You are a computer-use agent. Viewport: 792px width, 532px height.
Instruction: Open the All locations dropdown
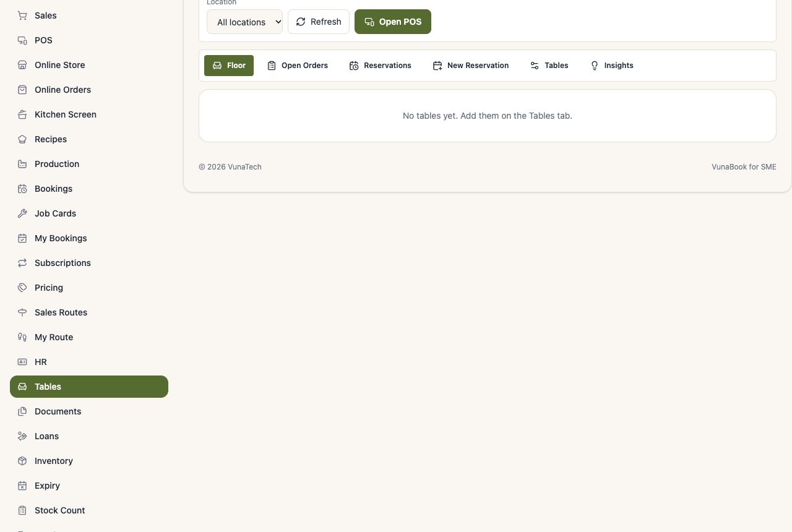tap(244, 22)
